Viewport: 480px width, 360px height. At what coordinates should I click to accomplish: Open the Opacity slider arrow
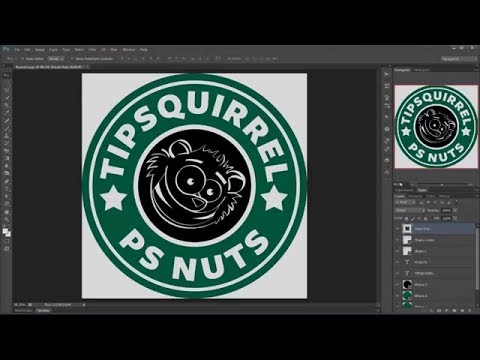pyautogui.click(x=455, y=210)
